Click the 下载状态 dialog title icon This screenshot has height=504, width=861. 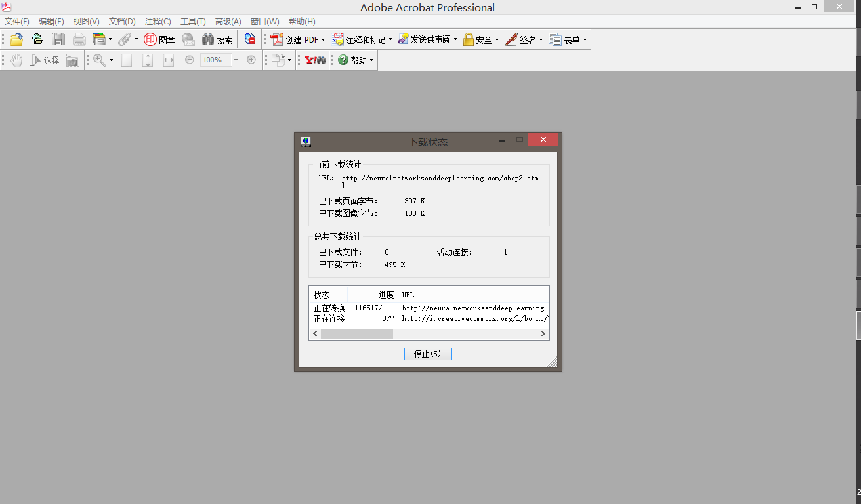306,141
